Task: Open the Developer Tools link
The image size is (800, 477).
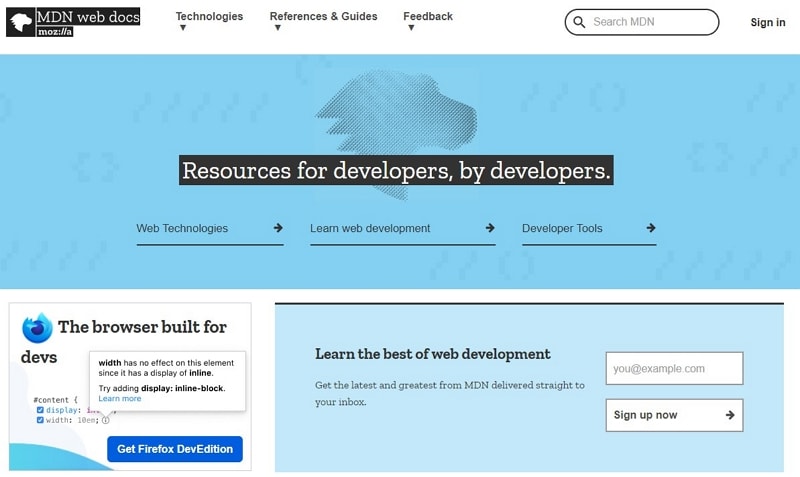Action: coord(562,229)
